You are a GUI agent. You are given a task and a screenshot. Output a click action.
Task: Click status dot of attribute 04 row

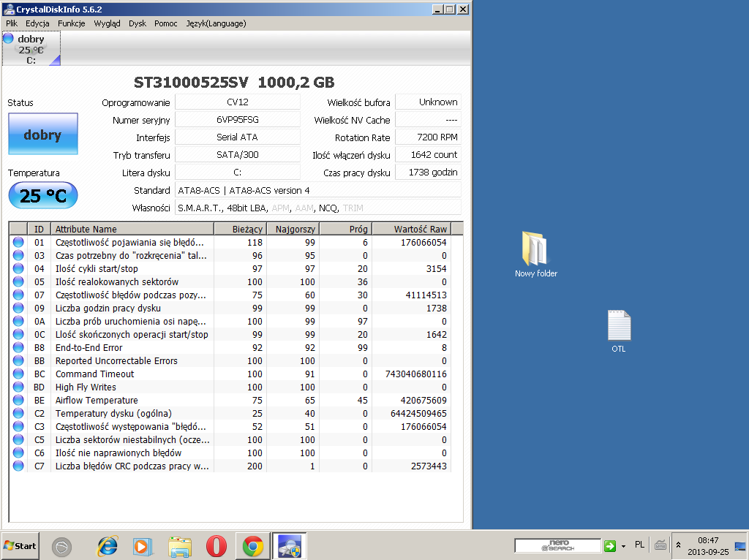18,268
